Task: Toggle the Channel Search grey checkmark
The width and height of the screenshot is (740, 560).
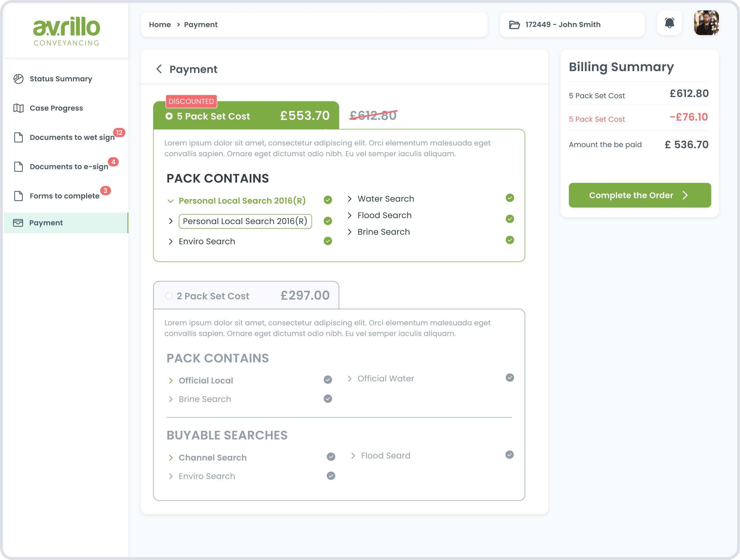Action: (331, 457)
